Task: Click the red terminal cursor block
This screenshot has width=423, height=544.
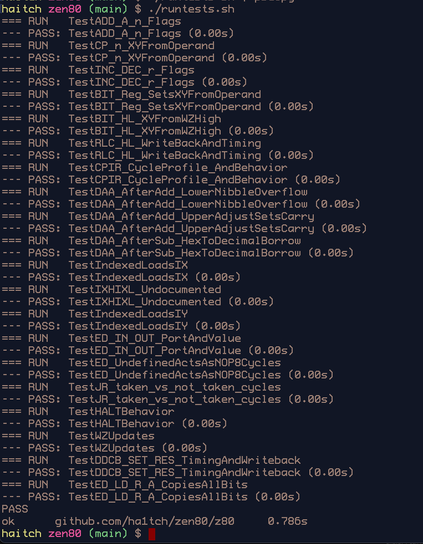Action: tap(152, 534)
